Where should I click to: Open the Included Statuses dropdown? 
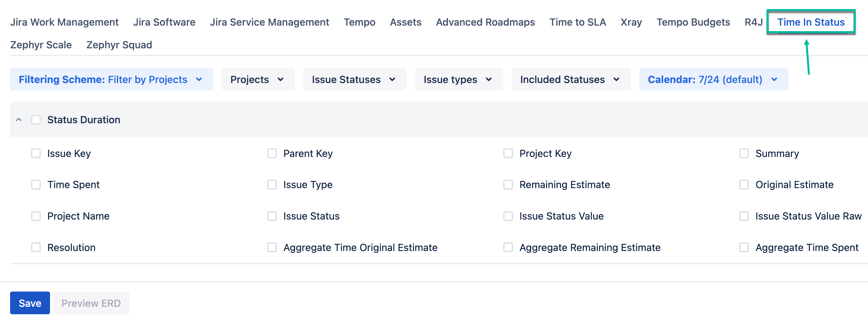571,79
